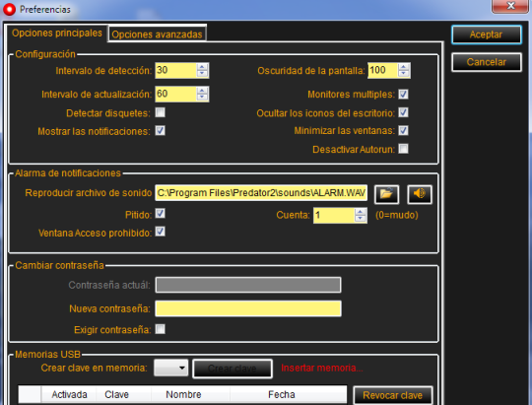Open the sound file browse folder icon
This screenshot has width=532, height=405.
[x=386, y=194]
